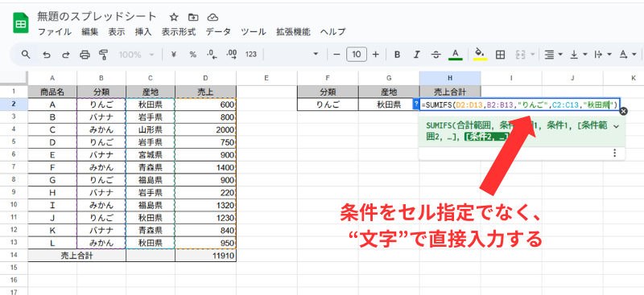The image size is (644, 295).
Task: Open the ツール menu
Action: click(254, 32)
